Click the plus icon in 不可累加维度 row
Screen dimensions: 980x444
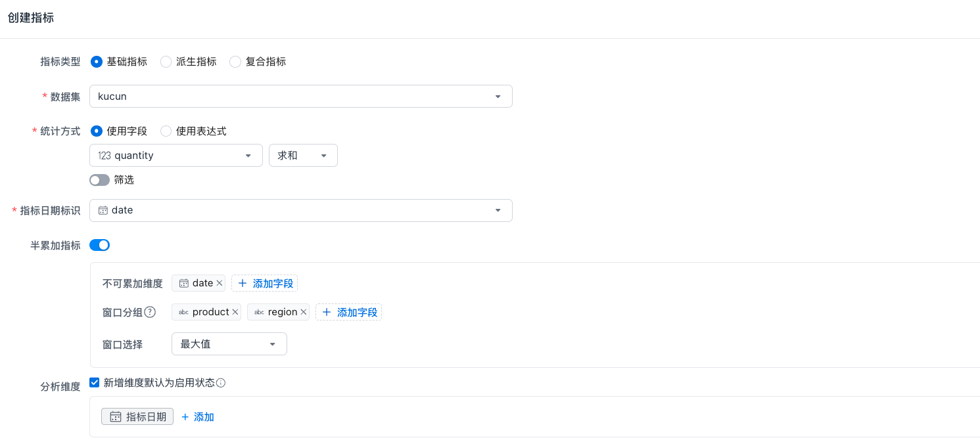click(243, 283)
